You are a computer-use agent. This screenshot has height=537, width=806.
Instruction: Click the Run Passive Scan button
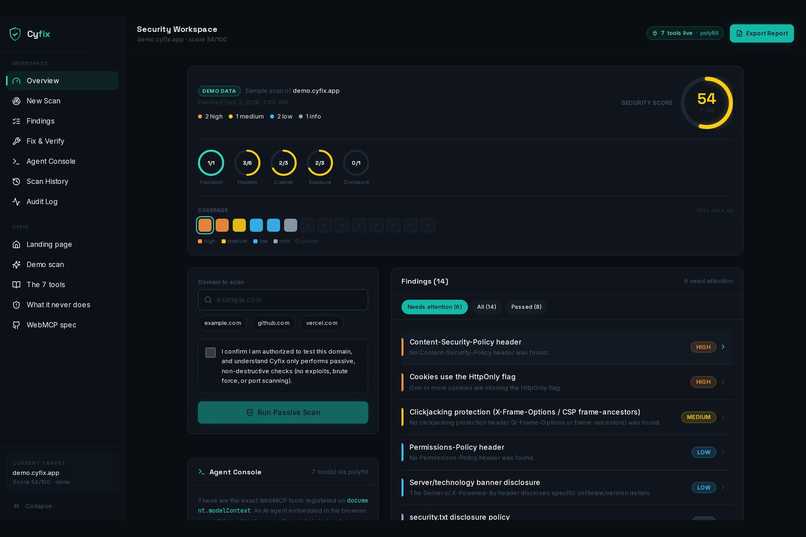point(283,412)
